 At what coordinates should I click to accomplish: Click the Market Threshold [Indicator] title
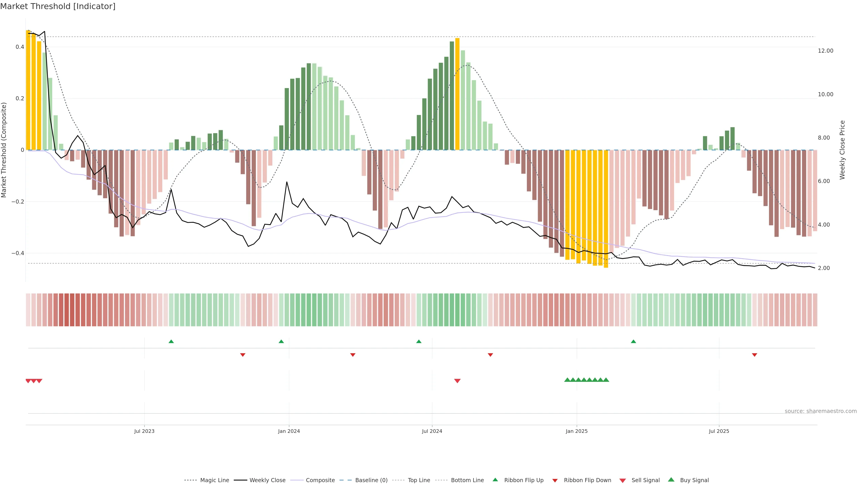pos(58,6)
